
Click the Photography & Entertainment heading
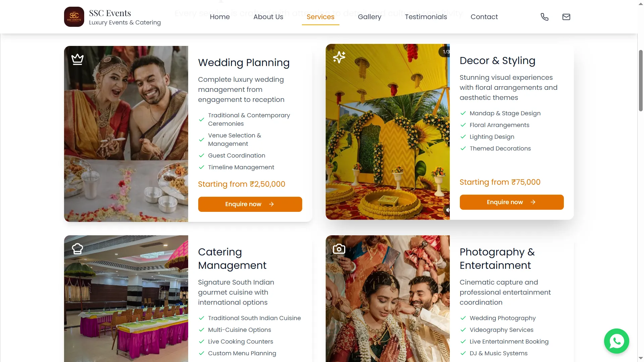(497, 259)
